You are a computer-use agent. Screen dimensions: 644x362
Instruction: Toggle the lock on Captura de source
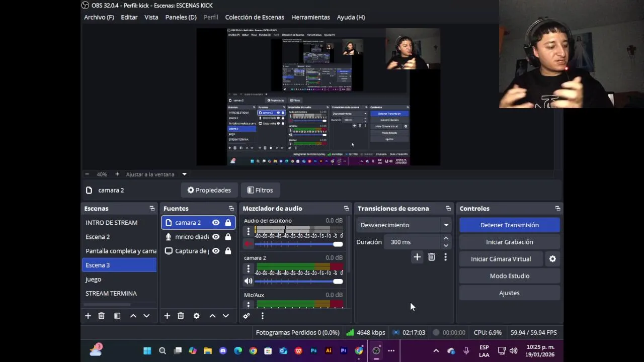[228, 251]
